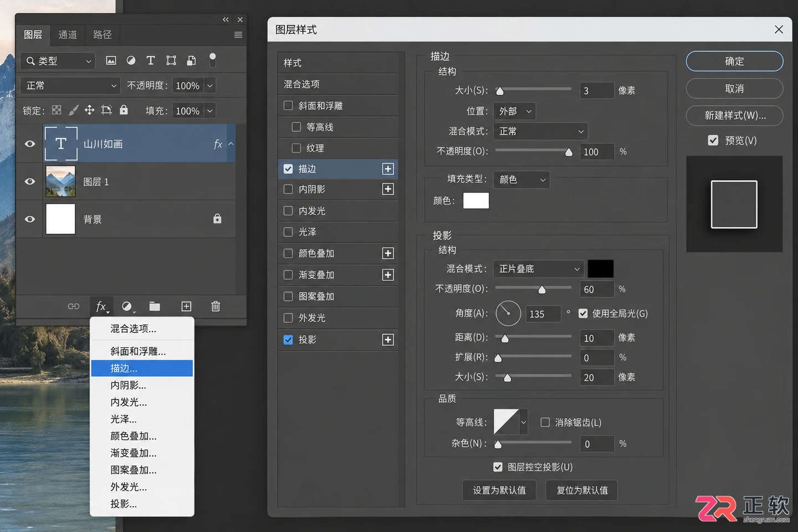This screenshot has width=798, height=532.
Task: Filter layers by adjustment layer icon
Action: pyautogui.click(x=131, y=60)
